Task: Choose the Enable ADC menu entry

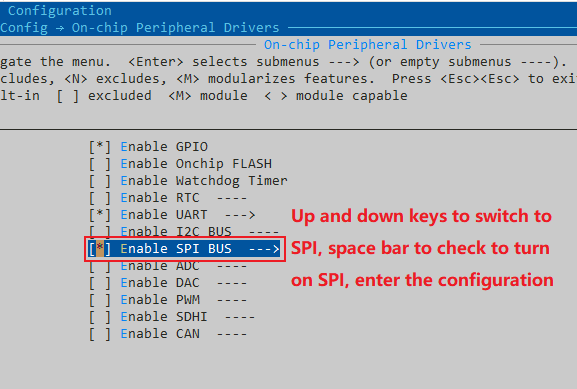Action: (160, 266)
